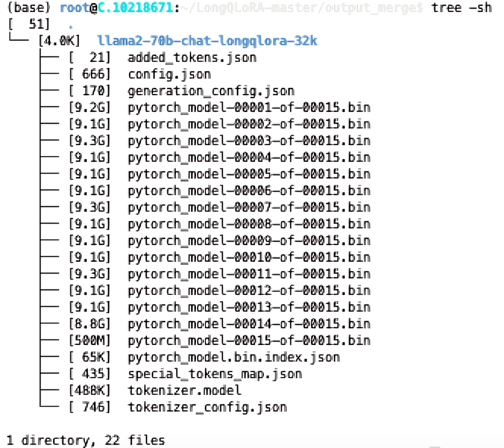Click the [500M] size value

pyautogui.click(x=90, y=341)
